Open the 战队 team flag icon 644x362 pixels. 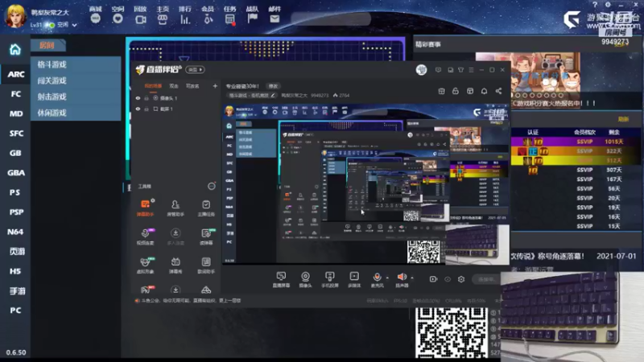point(252,19)
